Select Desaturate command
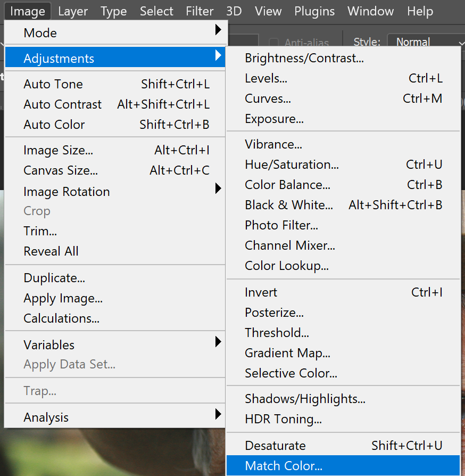This screenshot has height=476, width=465. 343,445
